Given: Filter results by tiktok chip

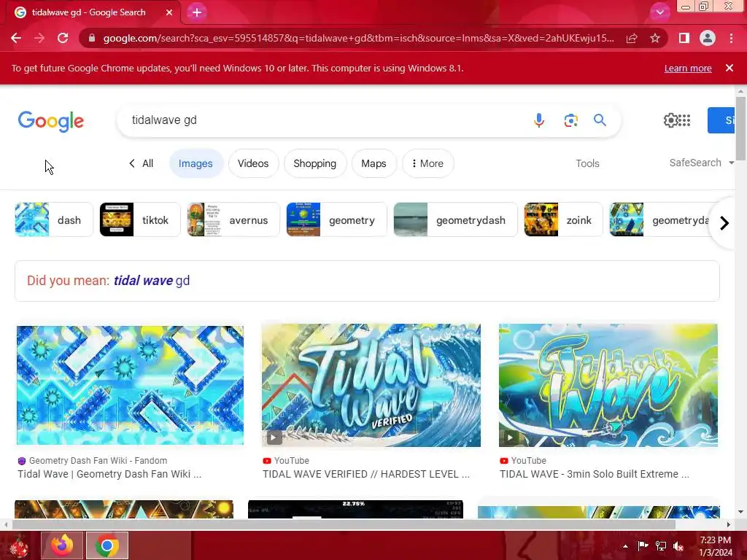Looking at the screenshot, I should (x=140, y=220).
